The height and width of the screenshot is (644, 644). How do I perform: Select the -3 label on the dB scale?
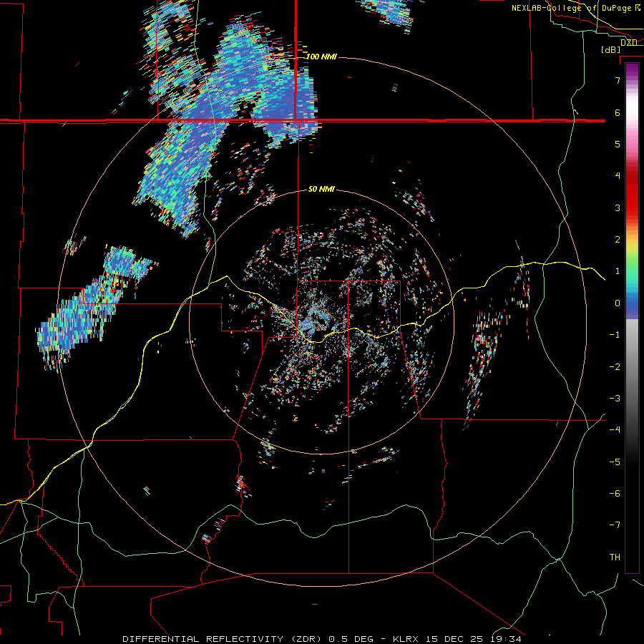[x=615, y=399]
